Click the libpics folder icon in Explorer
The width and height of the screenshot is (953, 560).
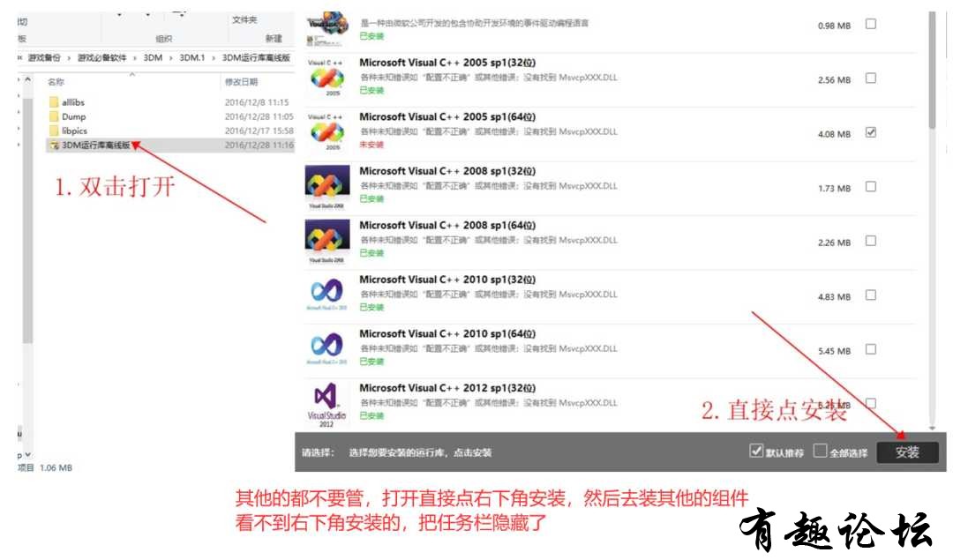click(54, 131)
